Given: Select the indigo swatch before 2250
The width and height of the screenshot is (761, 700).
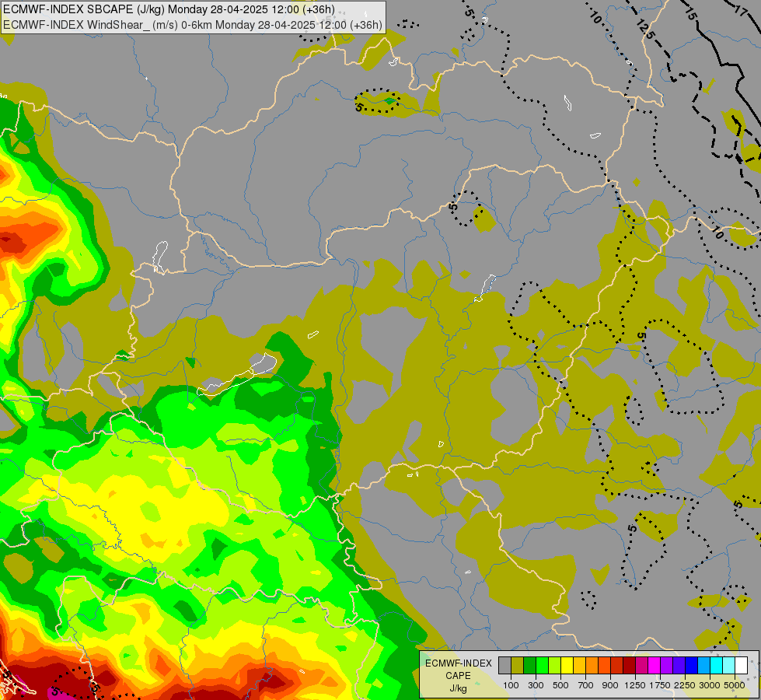Looking at the screenshot, I should 679,666.
